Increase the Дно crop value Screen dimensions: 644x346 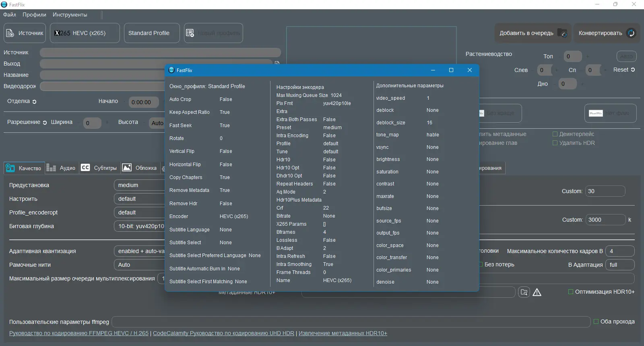tap(582, 84)
